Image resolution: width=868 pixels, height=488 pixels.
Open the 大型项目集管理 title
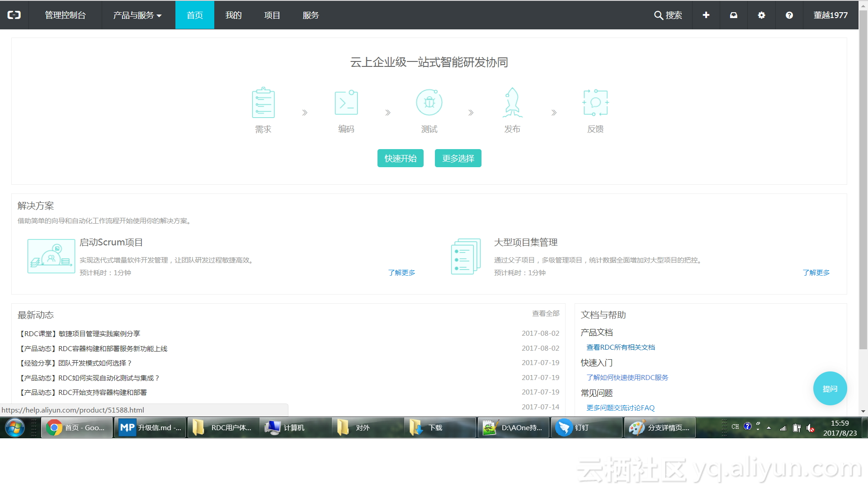coord(526,242)
